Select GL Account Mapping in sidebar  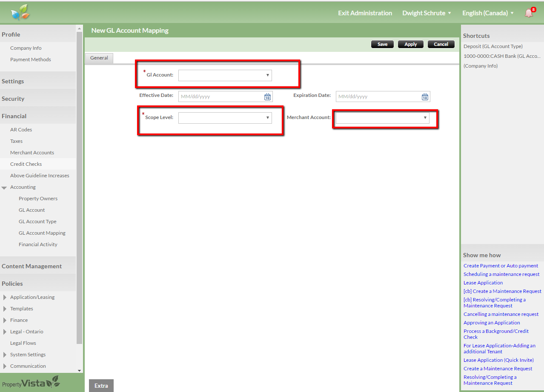pyautogui.click(x=42, y=233)
